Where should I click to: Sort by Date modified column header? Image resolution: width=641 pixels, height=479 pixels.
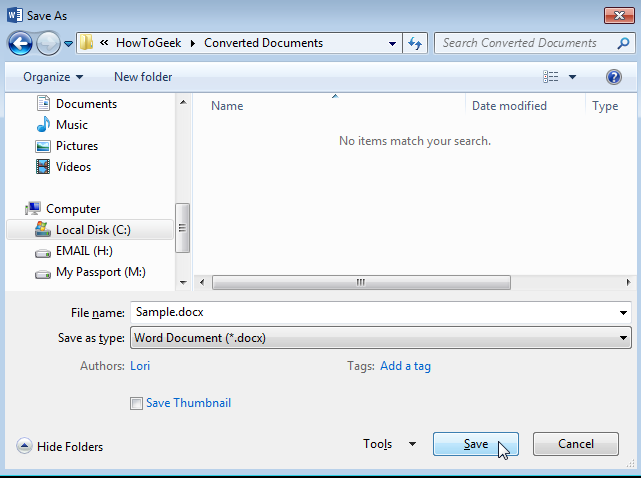[x=509, y=106]
